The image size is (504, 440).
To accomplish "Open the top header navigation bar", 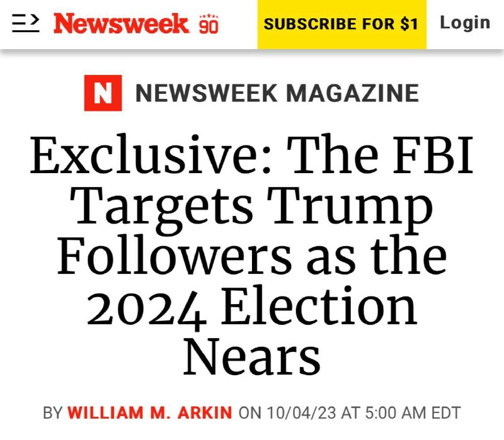I will point(252,24).
